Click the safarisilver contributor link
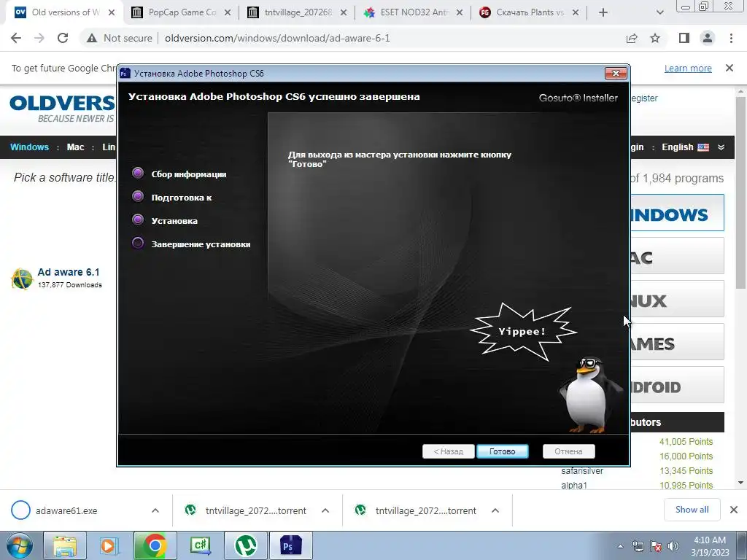Image resolution: width=747 pixels, height=560 pixels. tap(582, 471)
